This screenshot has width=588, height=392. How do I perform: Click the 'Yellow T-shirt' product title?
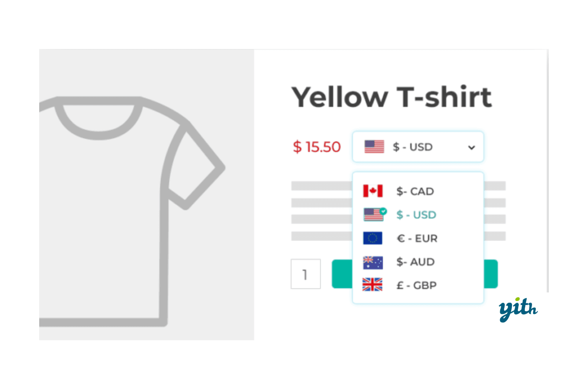tap(391, 97)
